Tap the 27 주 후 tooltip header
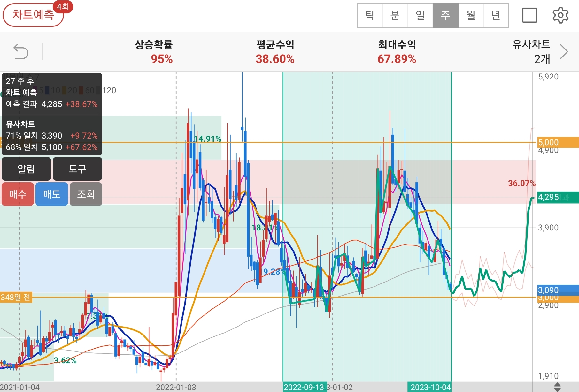 click(20, 81)
